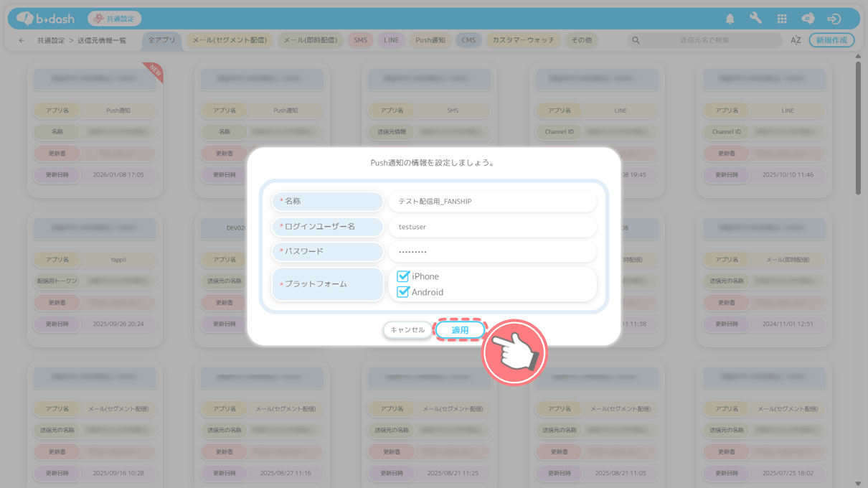Open the notifications bell icon
Viewport: 868px width, 488px height.
tap(730, 19)
